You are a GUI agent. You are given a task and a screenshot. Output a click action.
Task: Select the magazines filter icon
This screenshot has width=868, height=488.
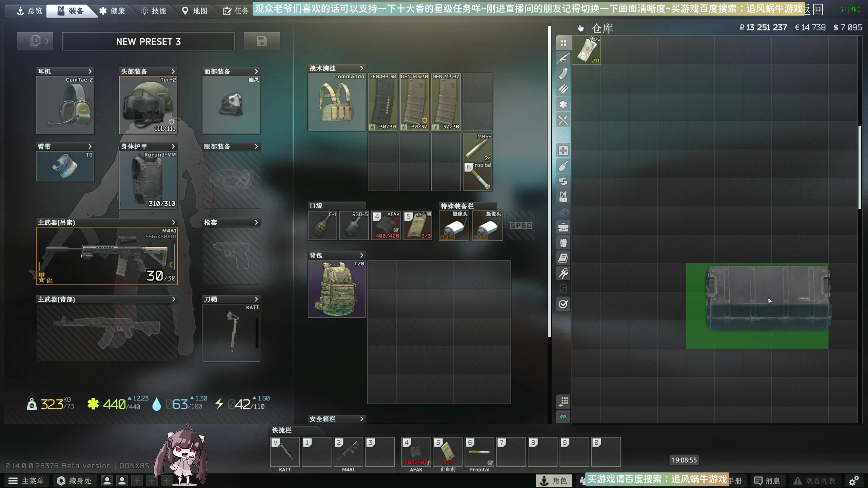coord(563,74)
